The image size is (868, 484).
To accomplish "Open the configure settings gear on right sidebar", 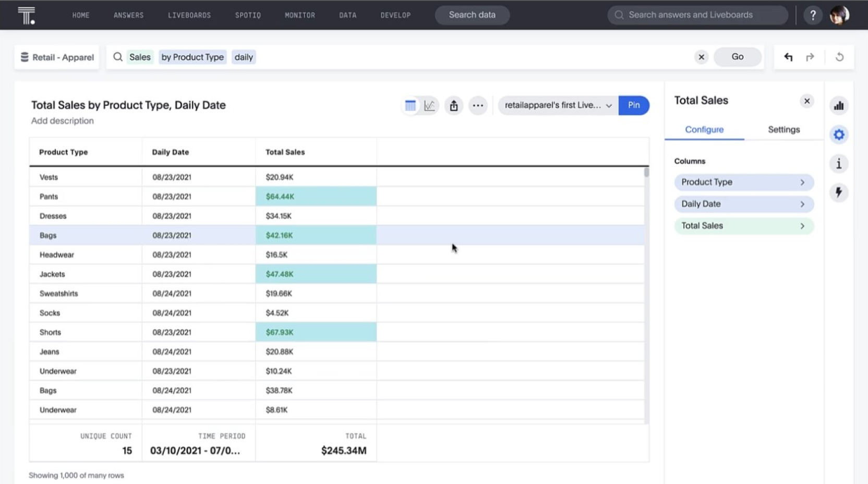I will pyautogui.click(x=839, y=135).
